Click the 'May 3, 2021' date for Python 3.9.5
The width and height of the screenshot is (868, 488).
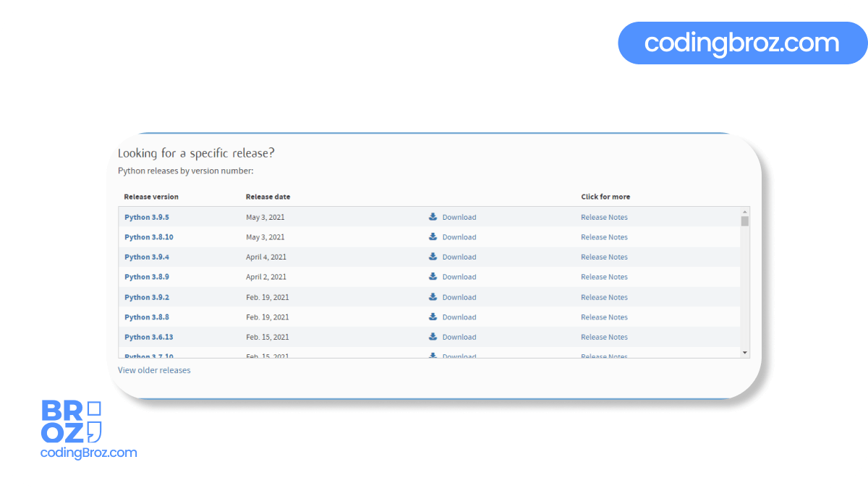click(x=265, y=217)
